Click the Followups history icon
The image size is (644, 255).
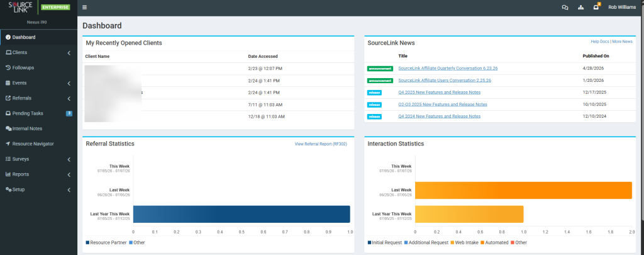click(x=8, y=68)
